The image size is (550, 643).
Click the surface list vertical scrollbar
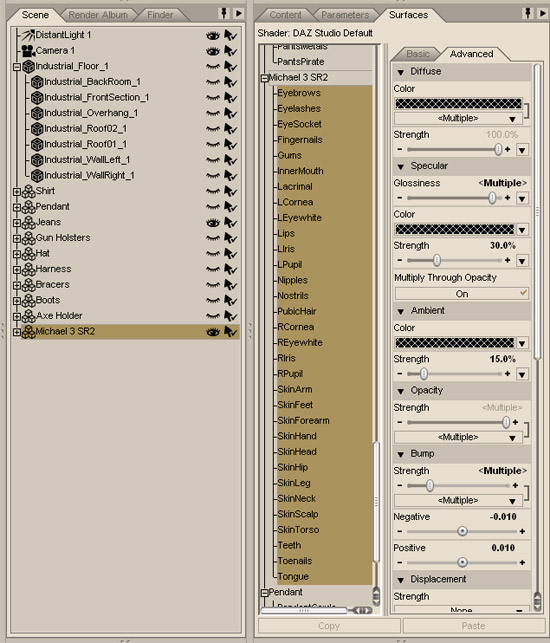(376, 502)
